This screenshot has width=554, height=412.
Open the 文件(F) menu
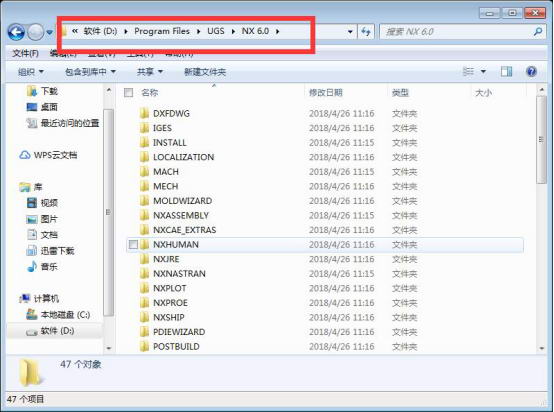pyautogui.click(x=25, y=53)
